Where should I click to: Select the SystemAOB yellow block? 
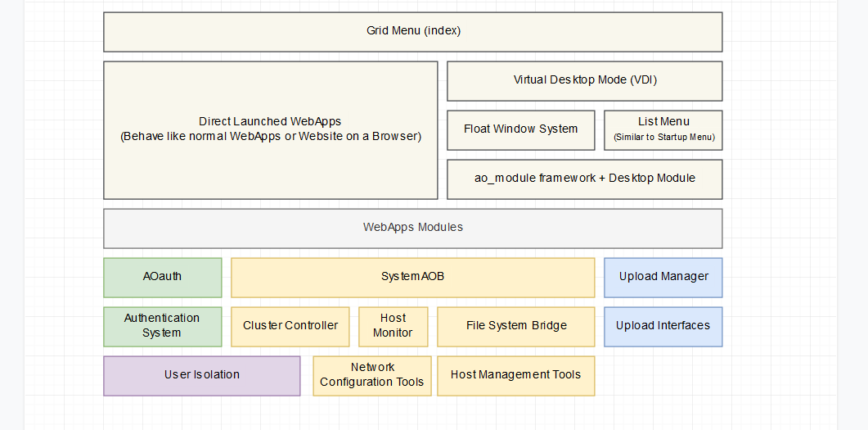click(x=412, y=278)
